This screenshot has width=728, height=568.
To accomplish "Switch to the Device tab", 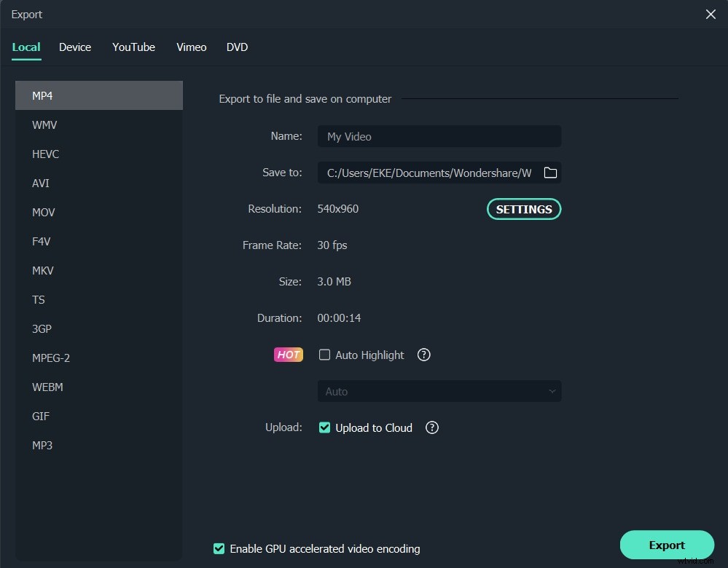I will click(75, 47).
